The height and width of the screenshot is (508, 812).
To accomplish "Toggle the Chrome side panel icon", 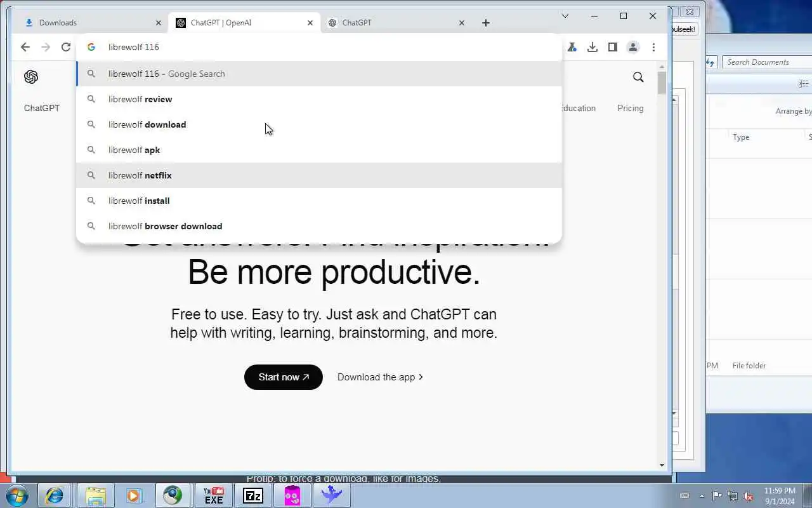I will pos(613,47).
